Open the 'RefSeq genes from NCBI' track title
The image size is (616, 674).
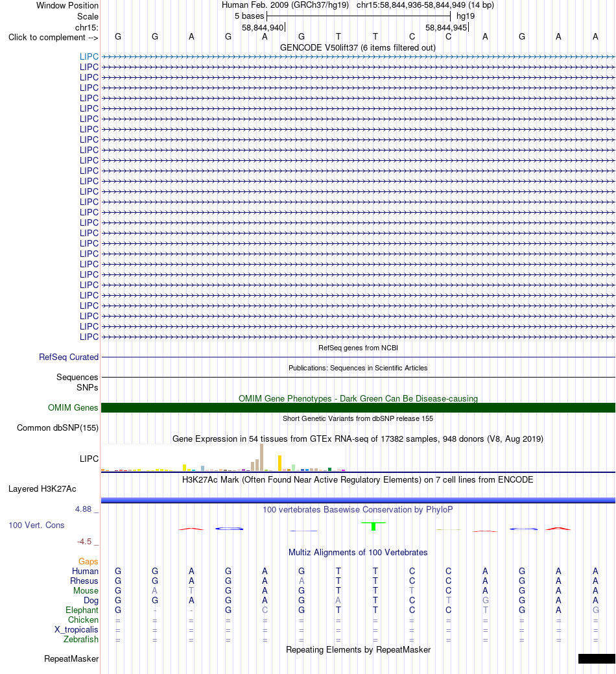pyautogui.click(x=358, y=348)
